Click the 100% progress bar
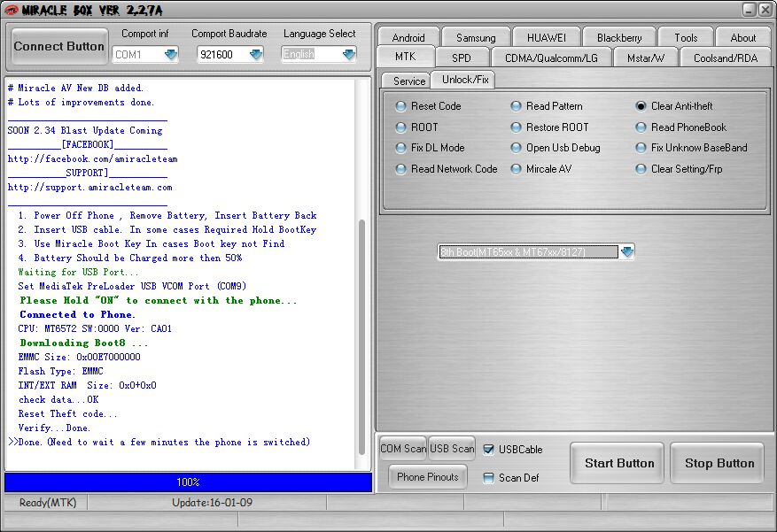 [188, 482]
